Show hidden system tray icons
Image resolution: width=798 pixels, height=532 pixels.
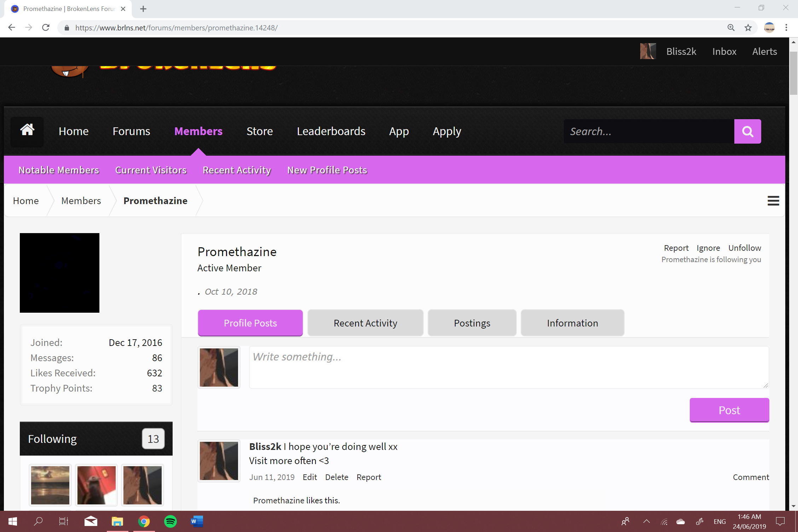[x=647, y=521]
